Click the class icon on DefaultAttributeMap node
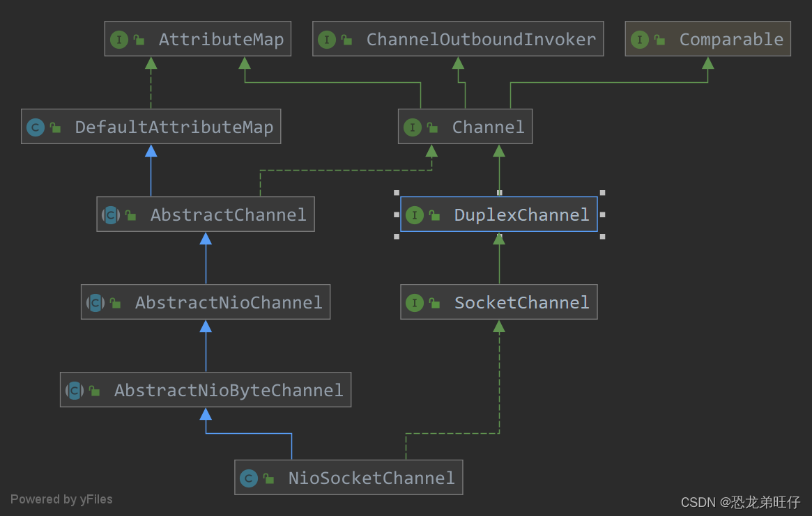The height and width of the screenshot is (516, 812). click(35, 127)
